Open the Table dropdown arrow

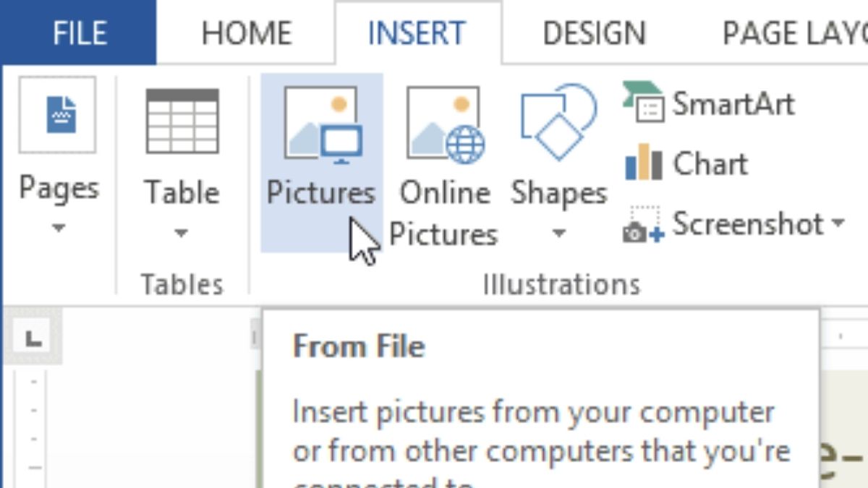point(182,233)
